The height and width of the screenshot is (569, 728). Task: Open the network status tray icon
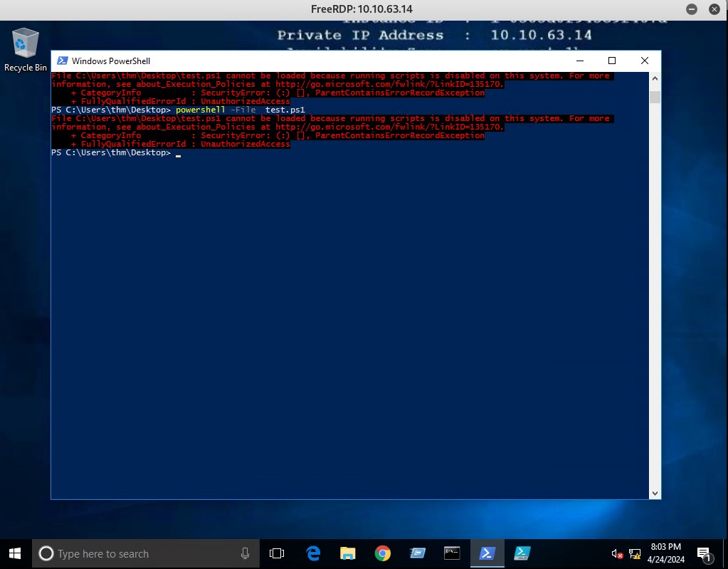(635, 554)
